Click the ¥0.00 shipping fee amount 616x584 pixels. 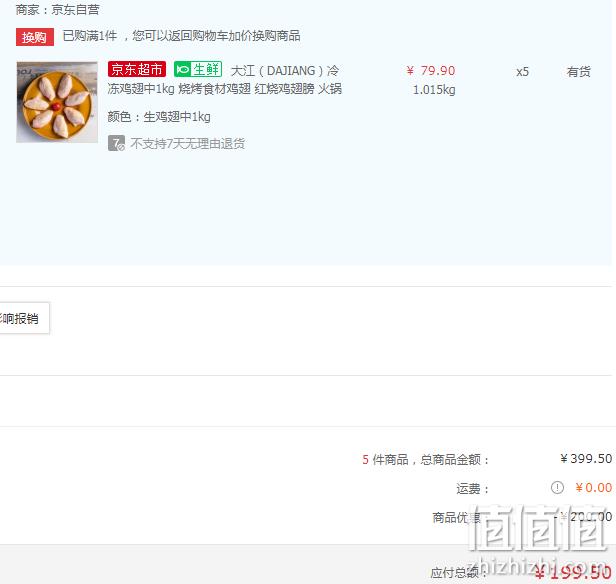[x=594, y=488]
